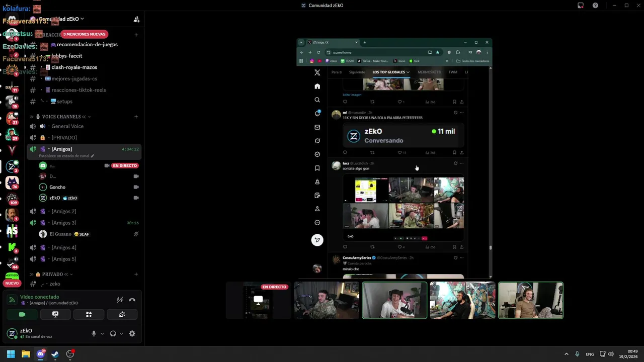
Task: Disconnect from voice channel
Action: (132, 300)
